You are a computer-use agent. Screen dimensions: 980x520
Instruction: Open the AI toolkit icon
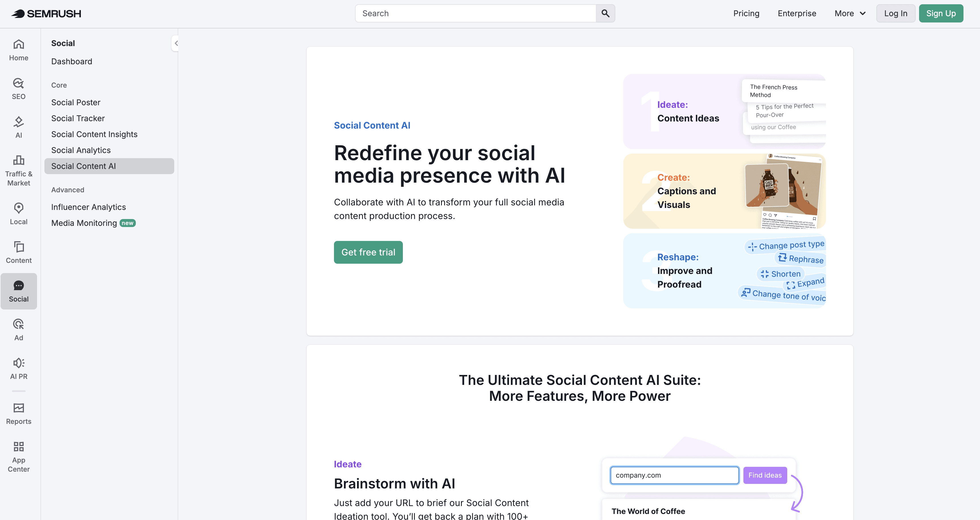click(19, 127)
